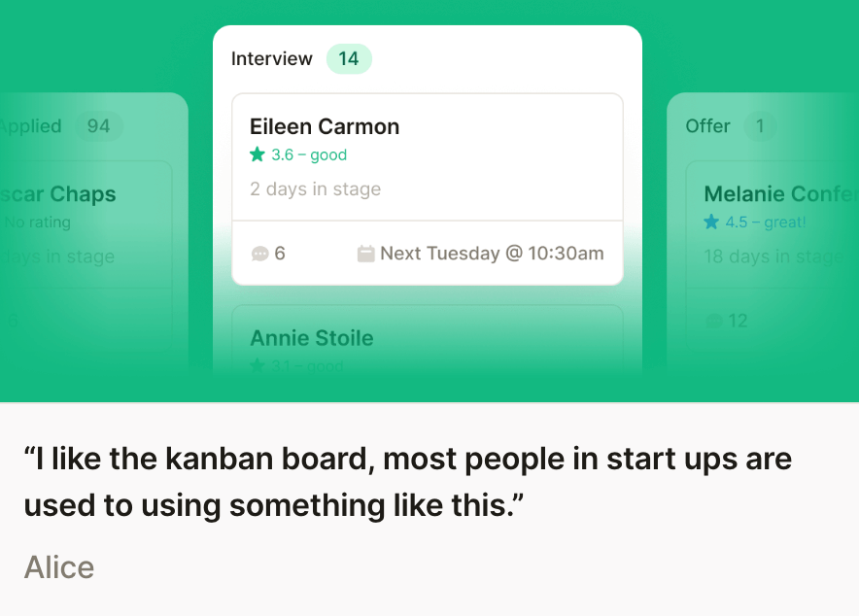Viewport: 859px width, 616px height.
Task: Click the green star on Eileen Carmon's card
Action: (x=258, y=154)
